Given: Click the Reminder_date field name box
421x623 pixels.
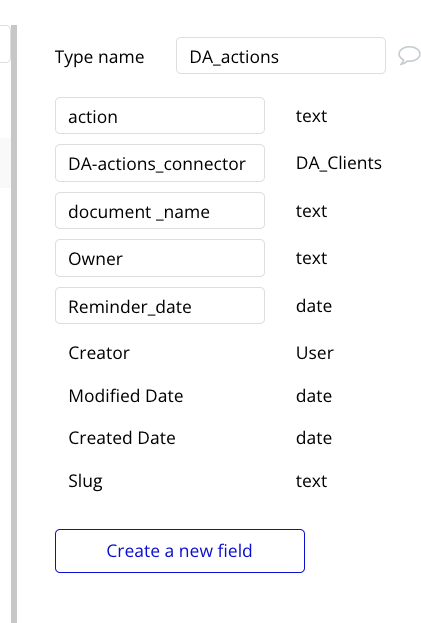Looking at the screenshot, I should pyautogui.click(x=160, y=306).
